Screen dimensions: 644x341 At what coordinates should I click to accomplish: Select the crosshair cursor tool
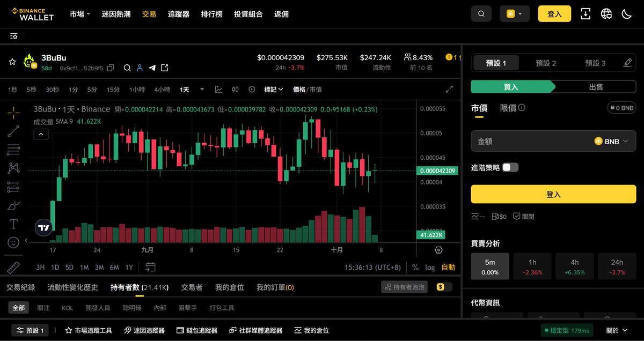point(13,112)
